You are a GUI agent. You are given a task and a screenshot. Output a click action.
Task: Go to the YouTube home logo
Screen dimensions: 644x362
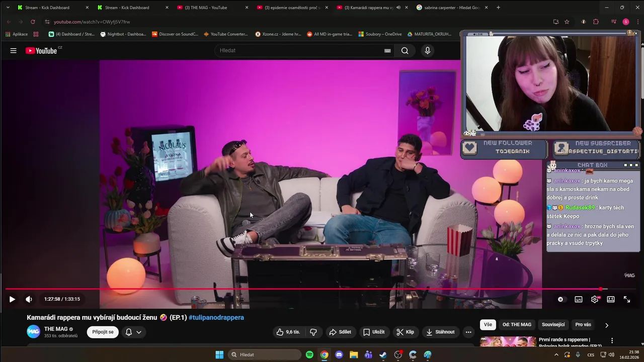click(41, 50)
